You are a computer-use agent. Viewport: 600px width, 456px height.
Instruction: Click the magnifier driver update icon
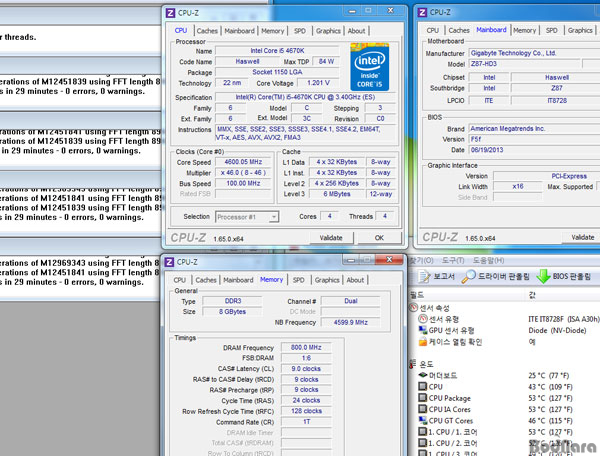(x=468, y=276)
